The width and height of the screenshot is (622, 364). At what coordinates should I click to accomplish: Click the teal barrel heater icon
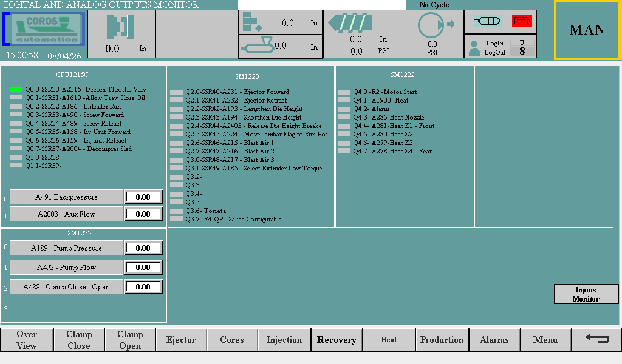point(487,21)
